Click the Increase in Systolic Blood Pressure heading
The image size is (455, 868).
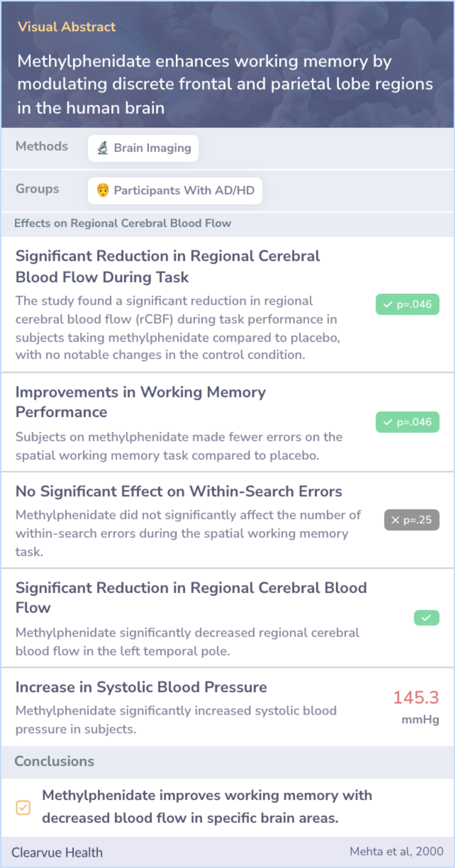pyautogui.click(x=141, y=687)
